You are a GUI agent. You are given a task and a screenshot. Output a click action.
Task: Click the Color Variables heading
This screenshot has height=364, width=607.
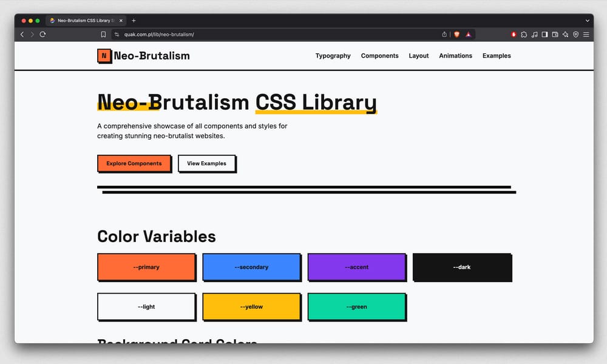(x=157, y=237)
